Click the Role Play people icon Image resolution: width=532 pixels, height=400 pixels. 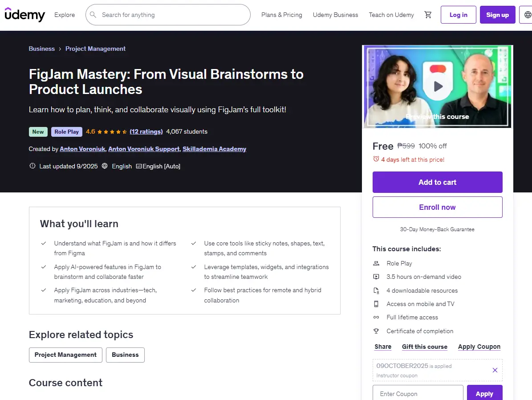[x=376, y=263]
